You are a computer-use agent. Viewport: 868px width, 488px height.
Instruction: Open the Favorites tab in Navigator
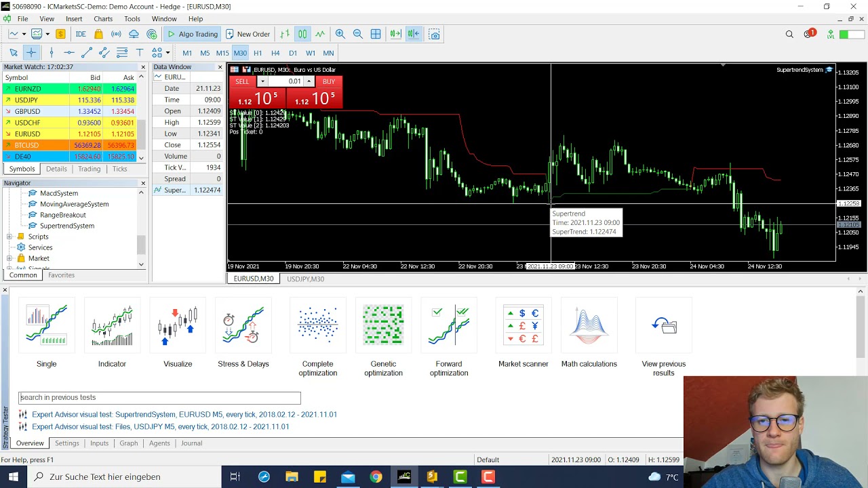pos(61,275)
